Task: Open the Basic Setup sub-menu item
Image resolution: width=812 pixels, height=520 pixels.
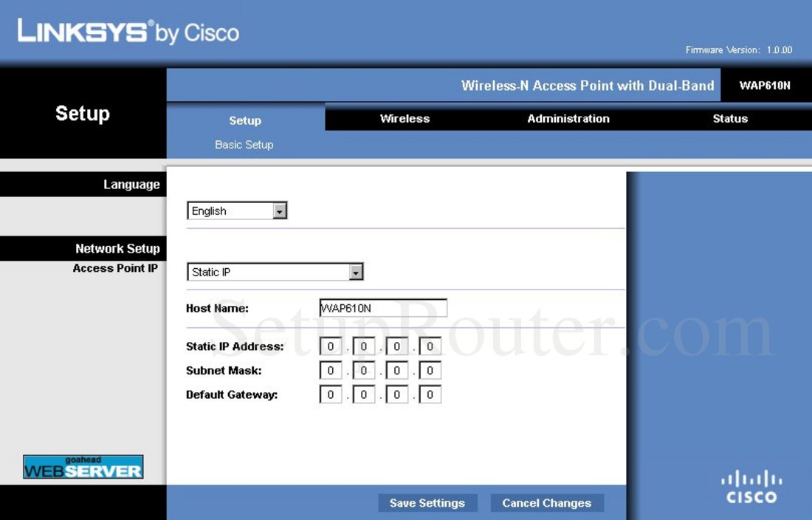Action: 244,144
